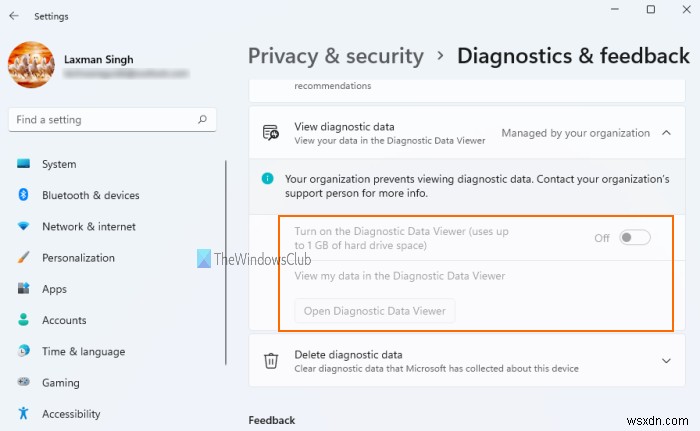Select Accessibility in the sidebar
This screenshot has height=431, width=700.
click(70, 414)
